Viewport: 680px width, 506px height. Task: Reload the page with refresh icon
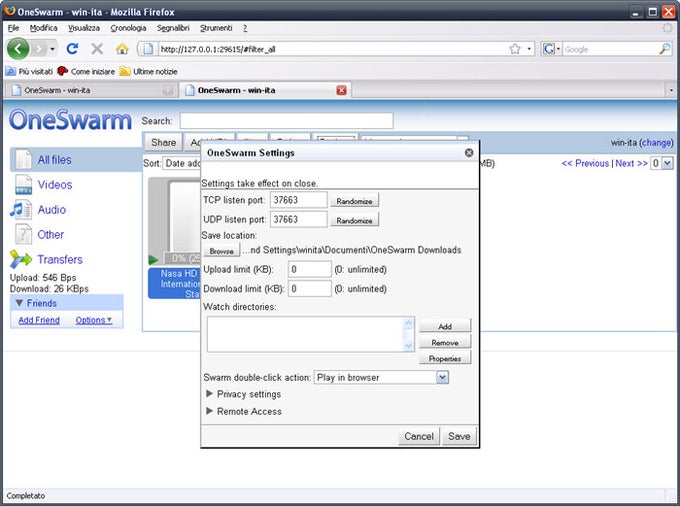(72, 49)
